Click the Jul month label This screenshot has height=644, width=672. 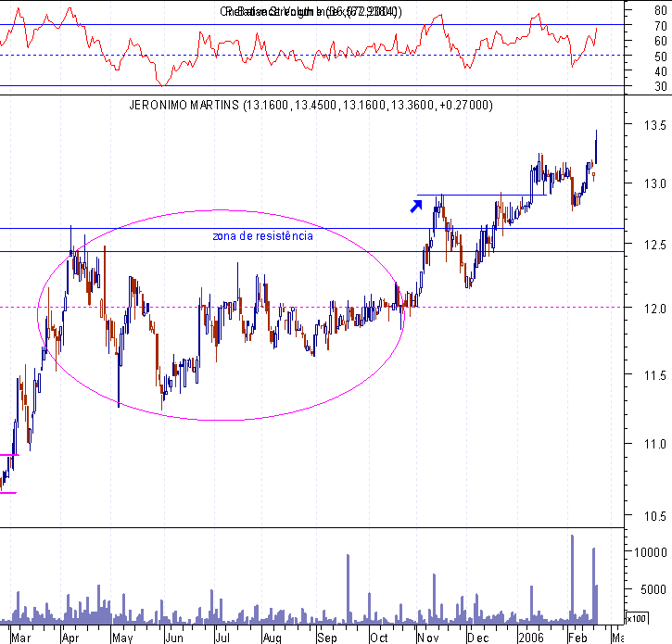coord(222,638)
